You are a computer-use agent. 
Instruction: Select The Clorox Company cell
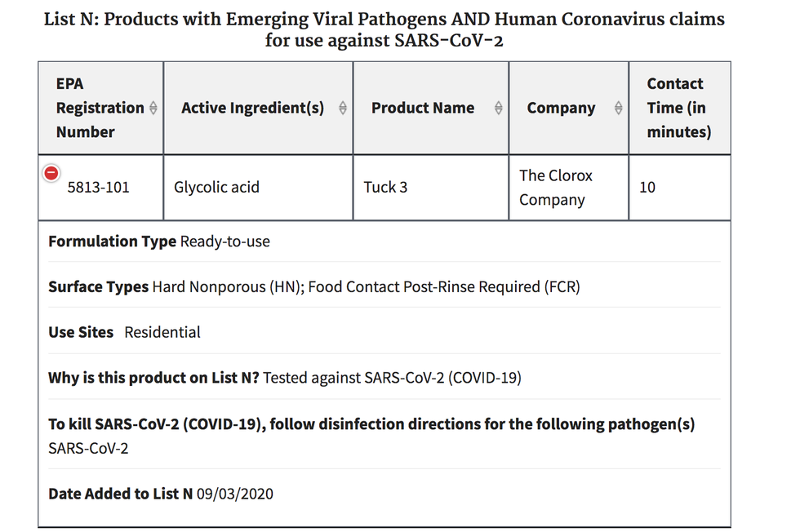pyautogui.click(x=569, y=188)
